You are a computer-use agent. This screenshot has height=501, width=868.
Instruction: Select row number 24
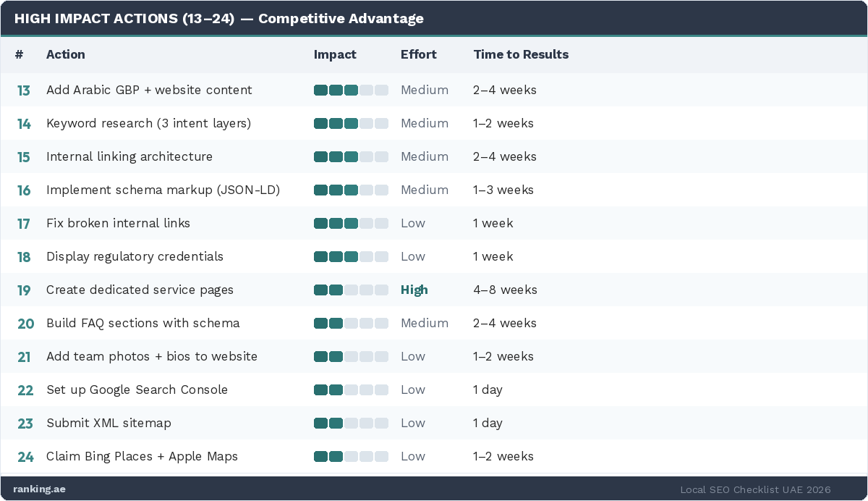tap(25, 457)
